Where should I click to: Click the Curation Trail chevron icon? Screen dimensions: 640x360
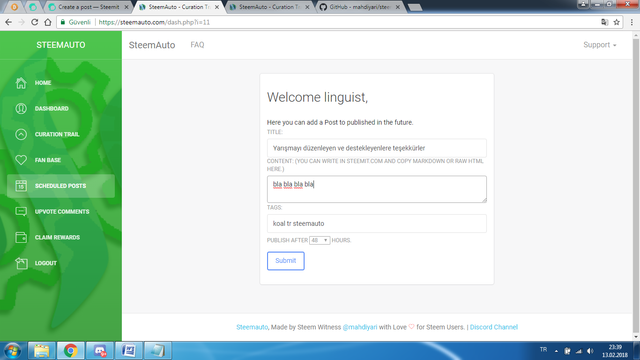21,134
